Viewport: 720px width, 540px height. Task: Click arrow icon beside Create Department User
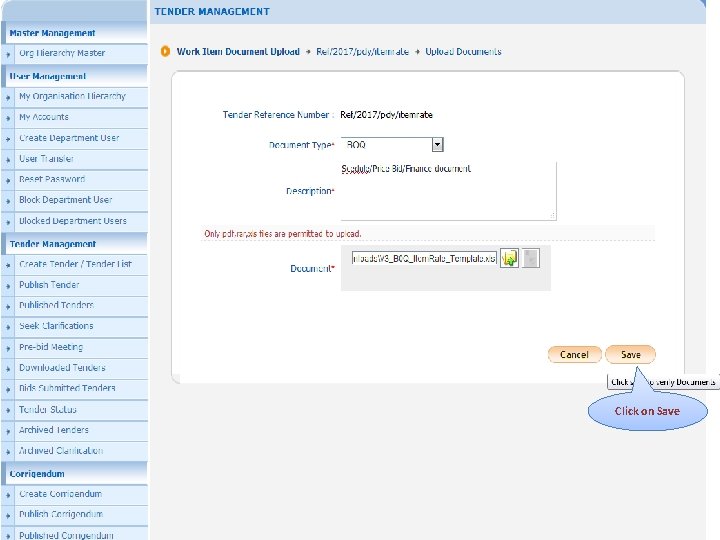pyautogui.click(x=8, y=140)
